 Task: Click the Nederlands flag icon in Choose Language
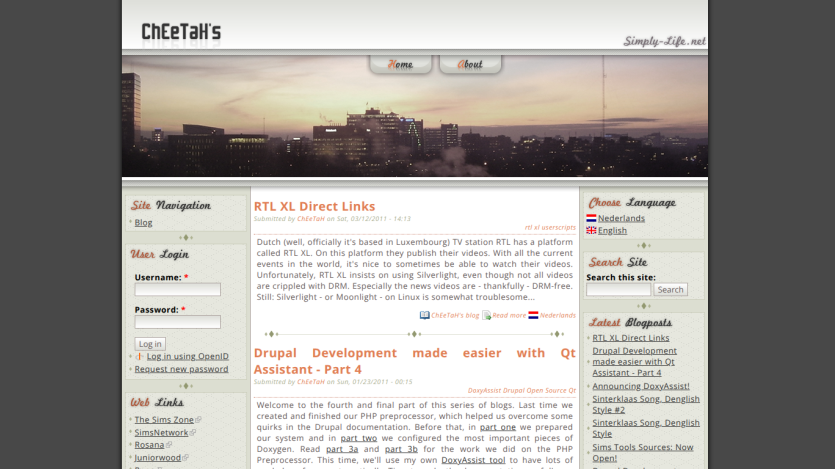click(x=591, y=218)
